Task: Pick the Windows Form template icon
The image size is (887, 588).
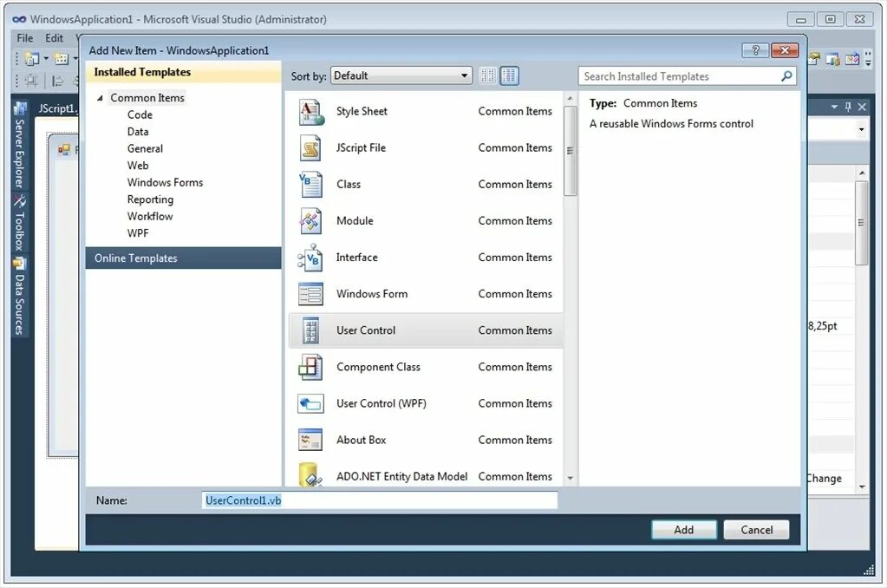Action: coord(310,294)
